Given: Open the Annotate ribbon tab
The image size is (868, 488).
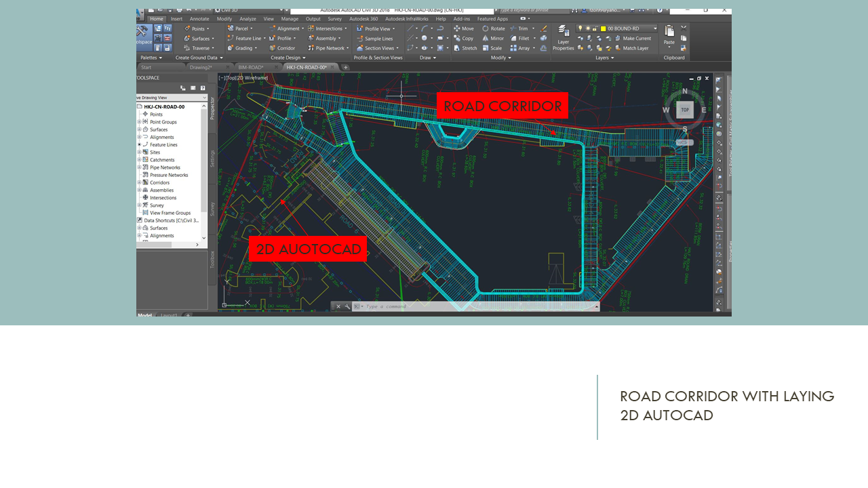Looking at the screenshot, I should 199,19.
